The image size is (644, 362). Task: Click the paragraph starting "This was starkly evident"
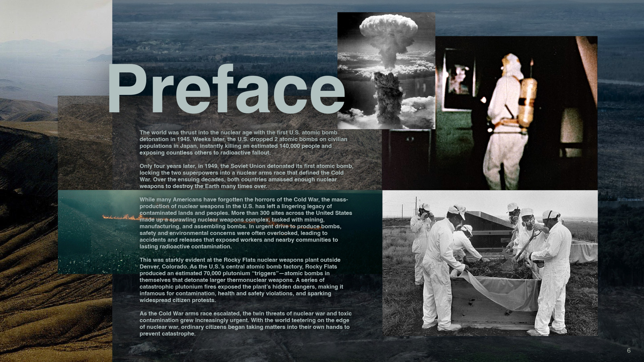(x=241, y=280)
